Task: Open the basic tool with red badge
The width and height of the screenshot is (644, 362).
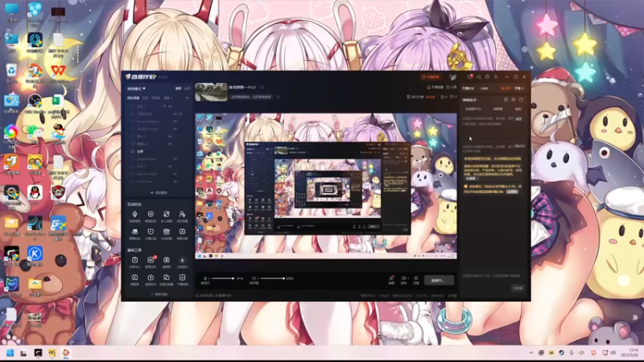Action: point(151,262)
